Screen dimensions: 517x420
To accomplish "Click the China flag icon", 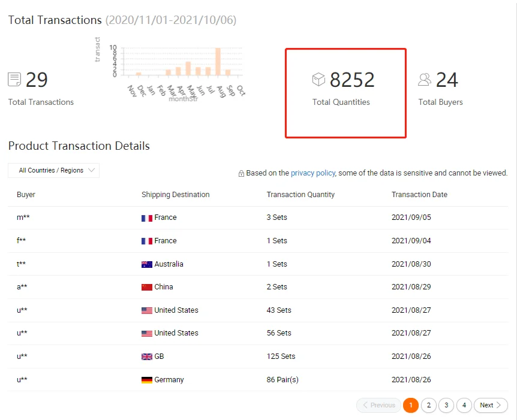I will [x=147, y=287].
